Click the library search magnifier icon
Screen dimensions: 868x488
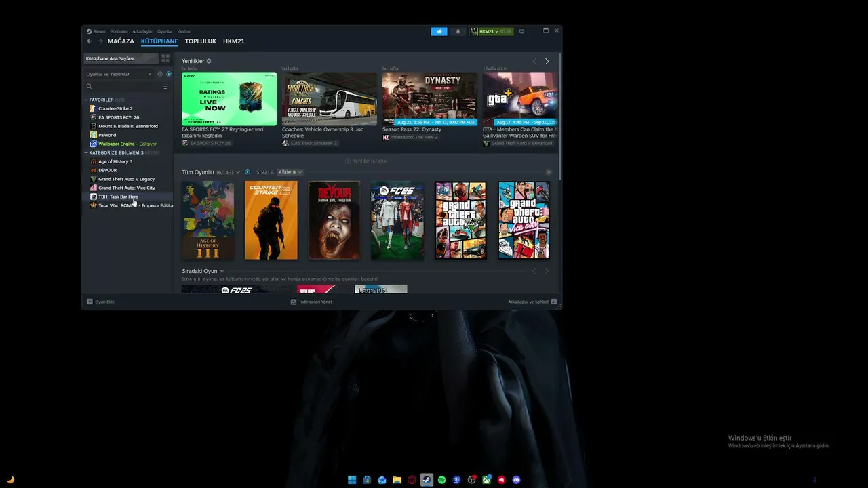tap(89, 87)
